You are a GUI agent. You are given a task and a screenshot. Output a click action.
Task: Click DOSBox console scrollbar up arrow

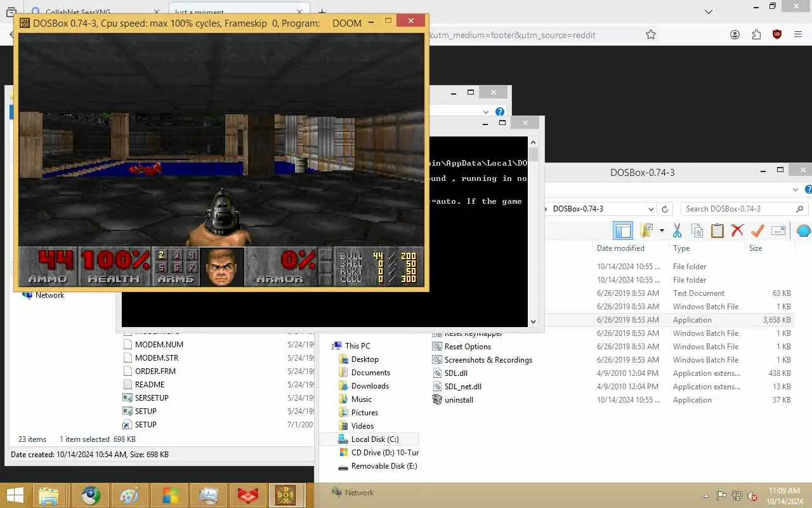533,142
